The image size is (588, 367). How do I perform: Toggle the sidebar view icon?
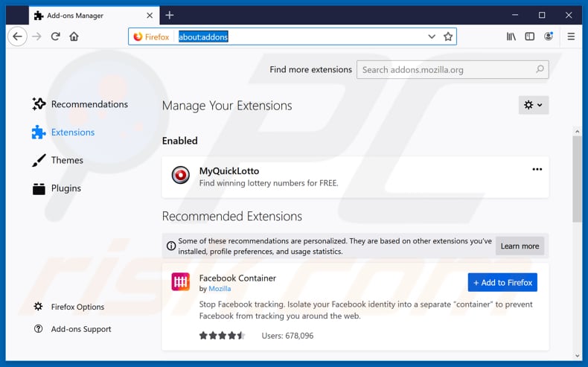[529, 36]
